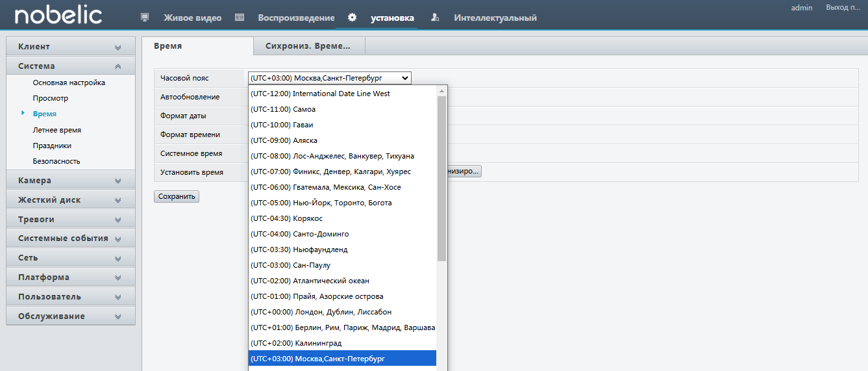The image size is (868, 371).
Task: Expand Сеть section
Action: coord(71,257)
